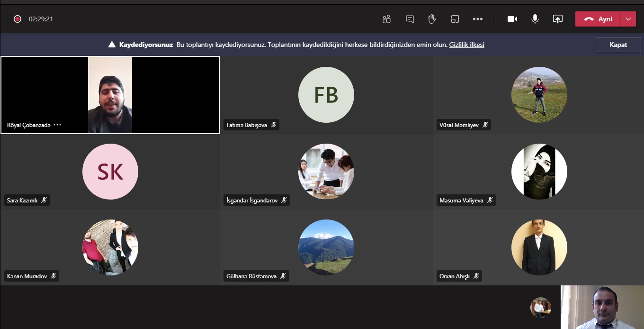Show the participants panel

(x=386, y=19)
